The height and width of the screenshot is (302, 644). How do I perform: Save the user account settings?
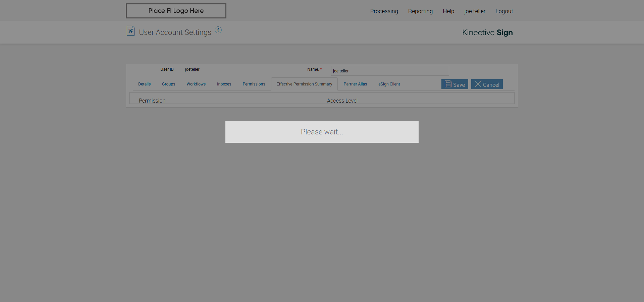coord(455,84)
